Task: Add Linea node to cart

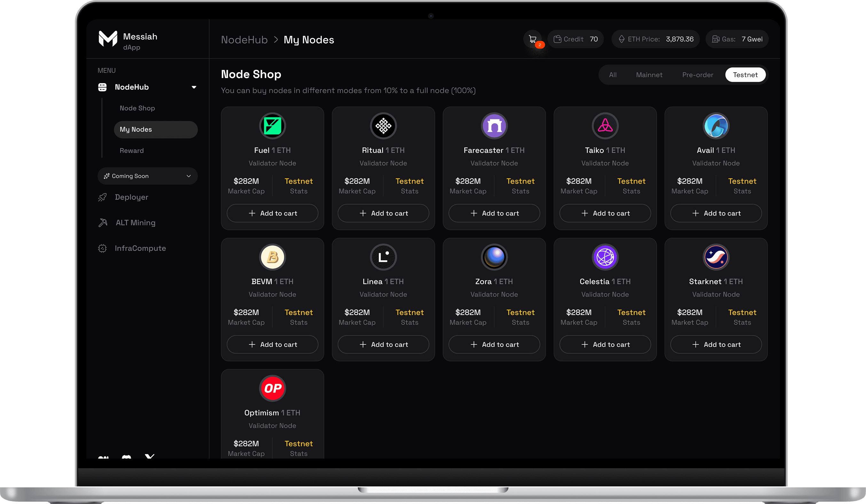Action: click(x=383, y=345)
